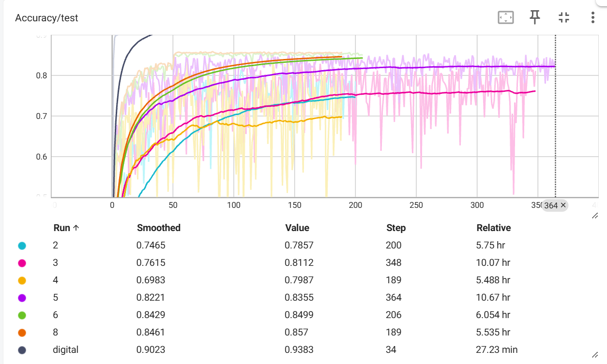Remove the 364 step marker with ×
This screenshot has width=607, height=364.
coord(563,205)
